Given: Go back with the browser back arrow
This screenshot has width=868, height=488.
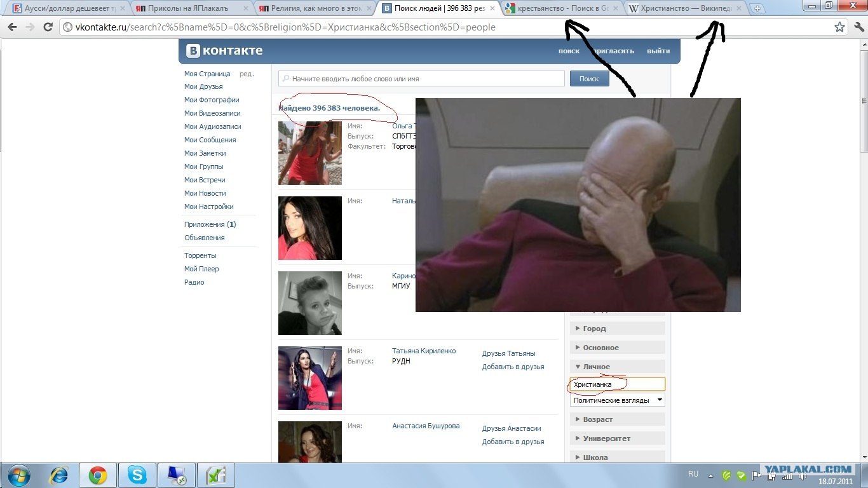Looking at the screenshot, I should (12, 27).
